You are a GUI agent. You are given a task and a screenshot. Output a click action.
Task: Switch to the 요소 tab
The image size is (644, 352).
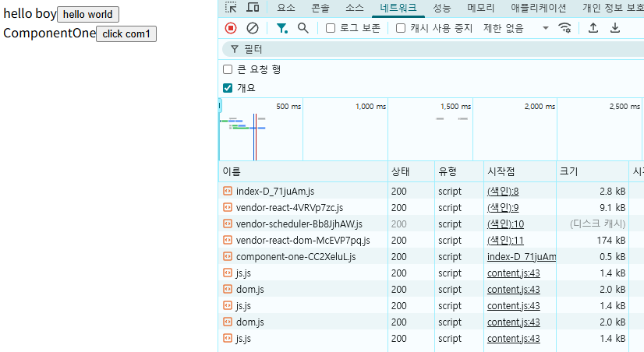click(x=286, y=8)
